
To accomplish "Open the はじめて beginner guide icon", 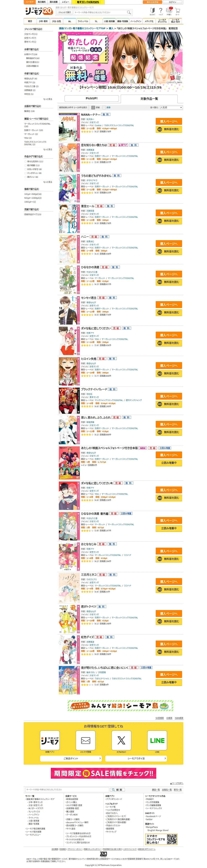I will [153, 11].
